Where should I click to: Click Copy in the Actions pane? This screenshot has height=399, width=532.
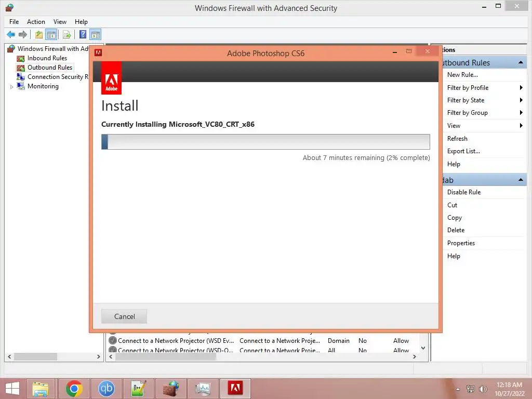tap(454, 218)
